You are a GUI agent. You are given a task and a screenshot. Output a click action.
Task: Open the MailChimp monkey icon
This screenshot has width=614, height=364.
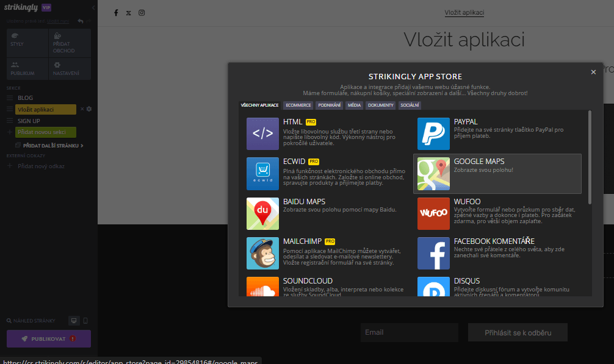click(x=263, y=254)
